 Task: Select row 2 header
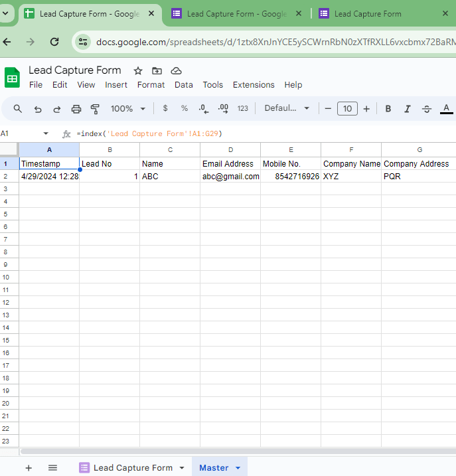pyautogui.click(x=9, y=176)
